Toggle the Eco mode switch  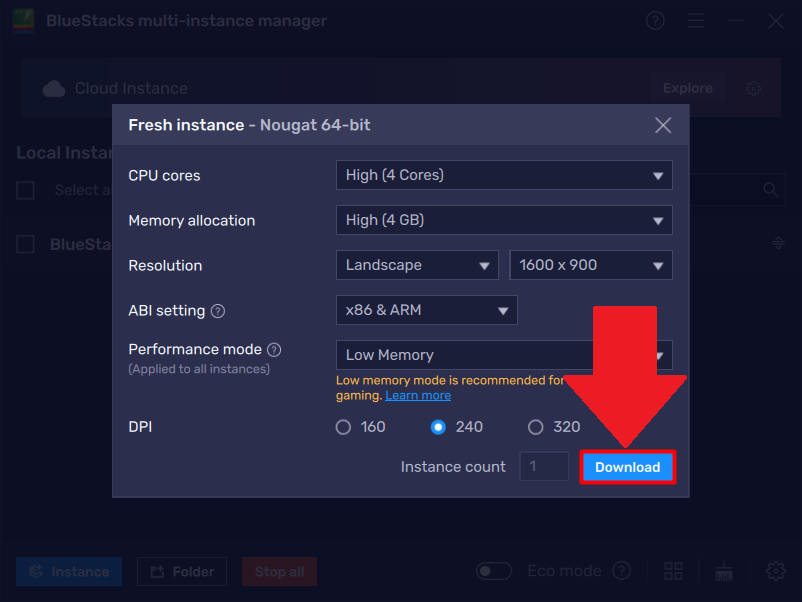point(494,571)
